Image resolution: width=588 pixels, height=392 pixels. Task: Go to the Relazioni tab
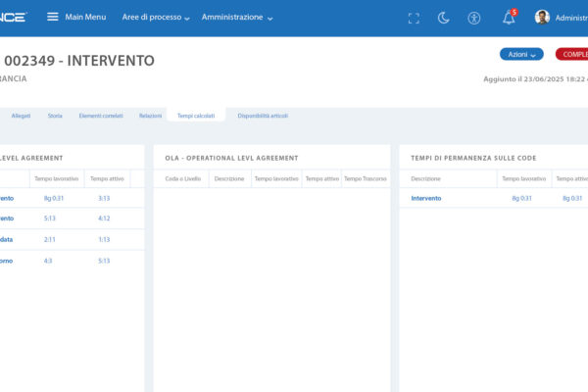point(150,116)
